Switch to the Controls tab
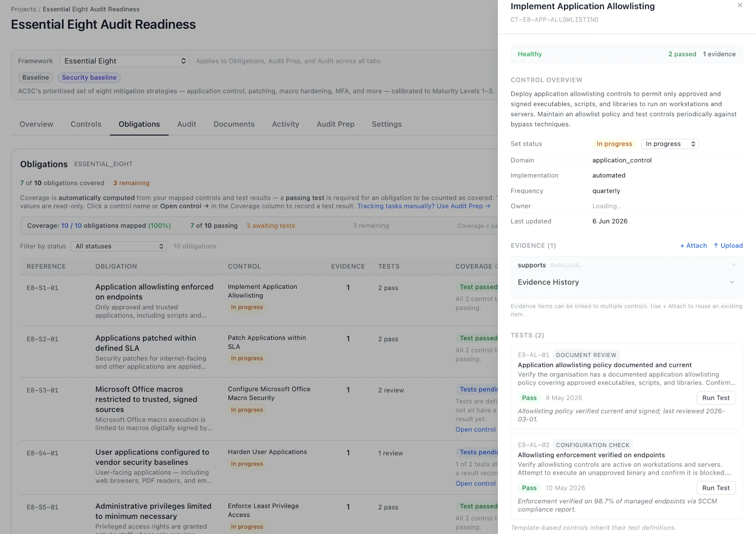Screen dimensions: 756x534 tap(86, 124)
